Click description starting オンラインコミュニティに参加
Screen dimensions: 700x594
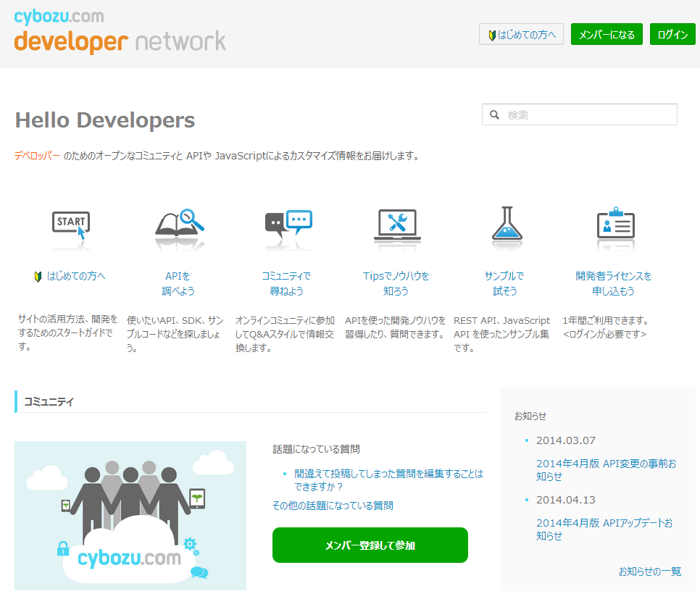click(285, 334)
